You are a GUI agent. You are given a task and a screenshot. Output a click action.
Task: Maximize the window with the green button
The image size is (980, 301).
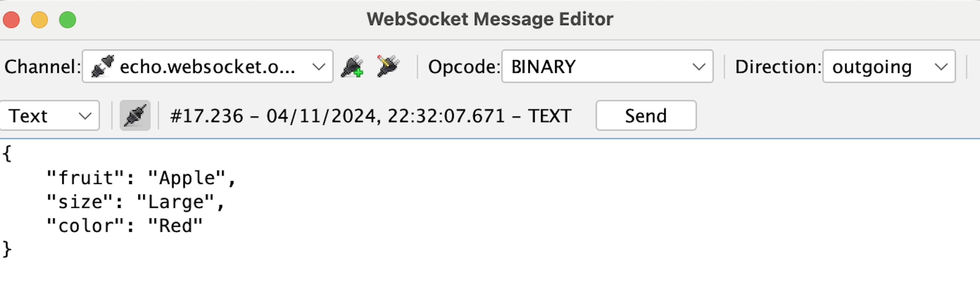point(68,20)
